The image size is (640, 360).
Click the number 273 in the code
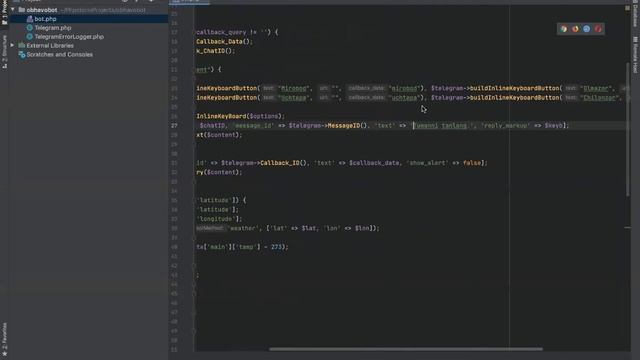(x=276, y=247)
